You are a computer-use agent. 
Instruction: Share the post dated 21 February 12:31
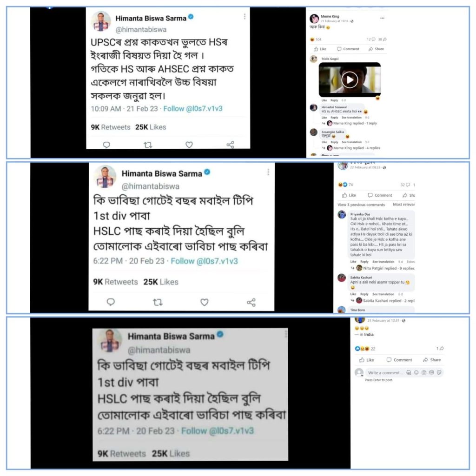[x=432, y=360]
